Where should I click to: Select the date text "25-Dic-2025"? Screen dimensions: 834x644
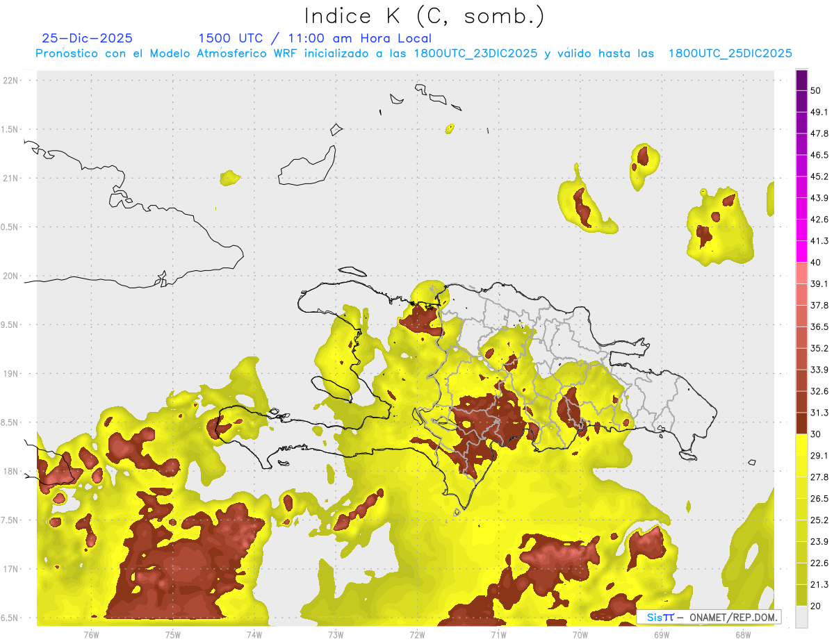[x=87, y=38]
